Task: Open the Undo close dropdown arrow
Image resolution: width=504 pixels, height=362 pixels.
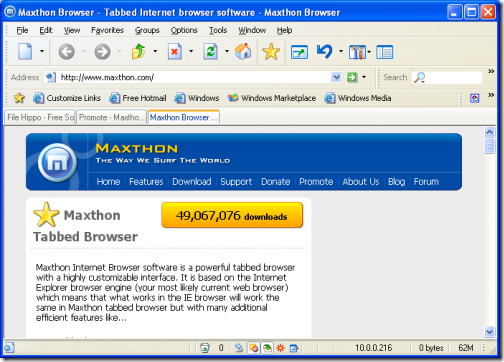Action: [341, 51]
